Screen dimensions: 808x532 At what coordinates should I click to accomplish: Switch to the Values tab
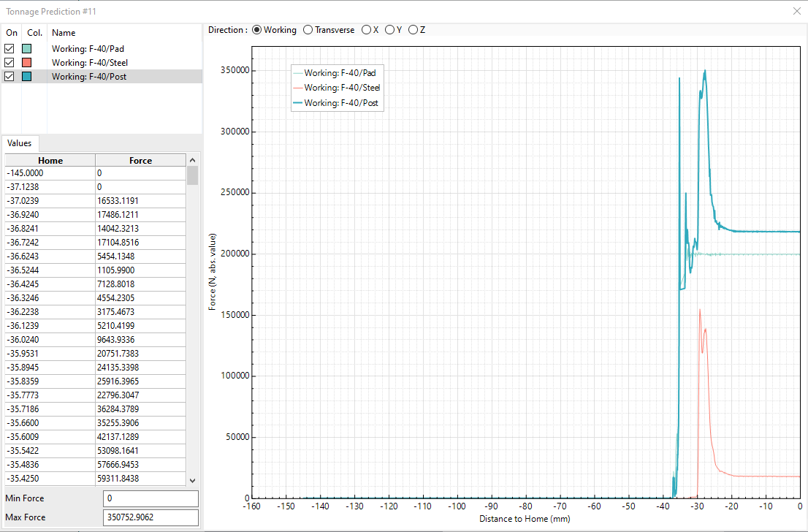pyautogui.click(x=20, y=143)
